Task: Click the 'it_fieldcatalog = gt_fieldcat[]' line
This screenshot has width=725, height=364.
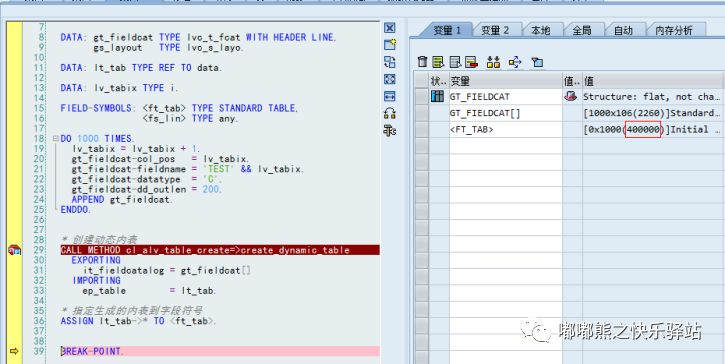Action: point(167,271)
